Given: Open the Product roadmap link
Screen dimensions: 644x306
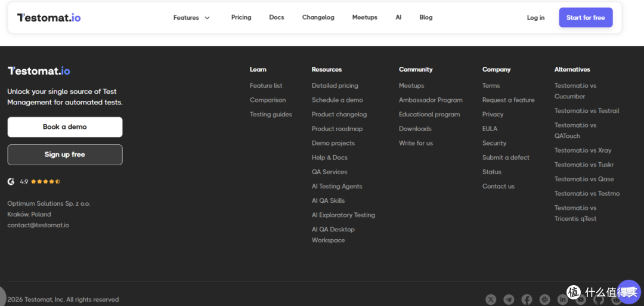Looking at the screenshot, I should pos(337,129).
